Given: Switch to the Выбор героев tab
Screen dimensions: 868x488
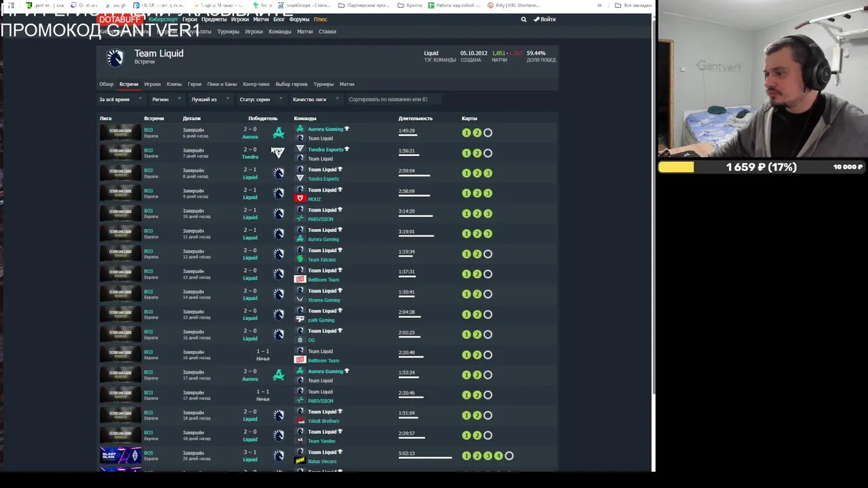Looking at the screenshot, I should point(292,84).
